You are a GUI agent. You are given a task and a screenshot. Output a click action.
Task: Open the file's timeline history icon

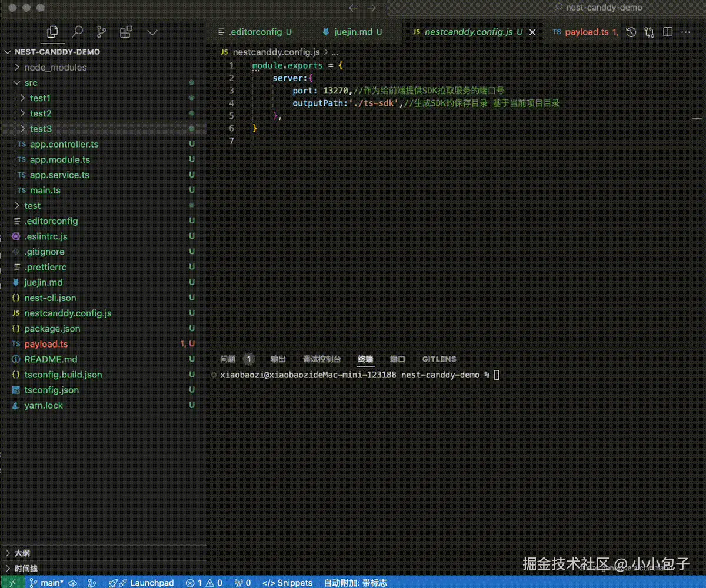click(630, 32)
